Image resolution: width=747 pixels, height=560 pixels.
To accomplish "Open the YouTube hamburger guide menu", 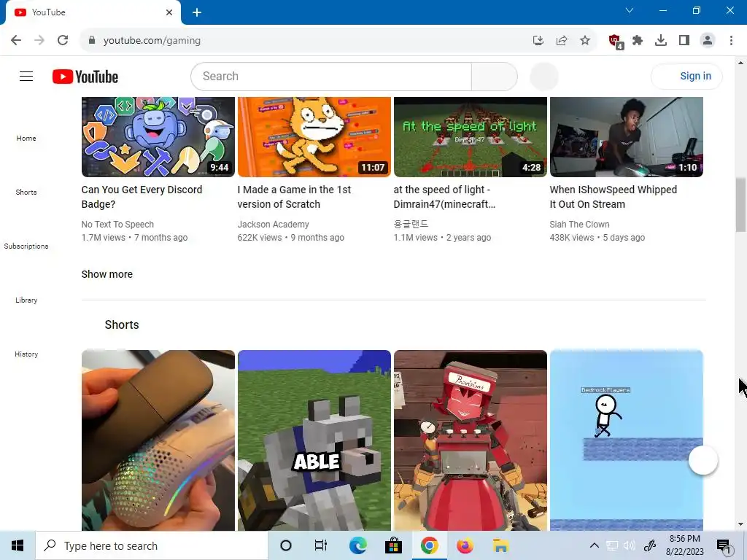I will coord(26,76).
